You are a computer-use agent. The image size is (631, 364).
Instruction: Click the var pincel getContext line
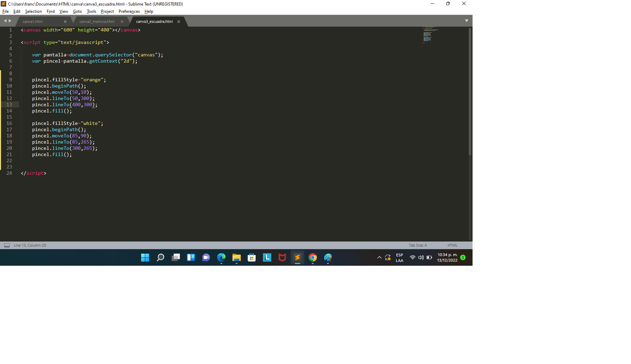click(x=85, y=61)
